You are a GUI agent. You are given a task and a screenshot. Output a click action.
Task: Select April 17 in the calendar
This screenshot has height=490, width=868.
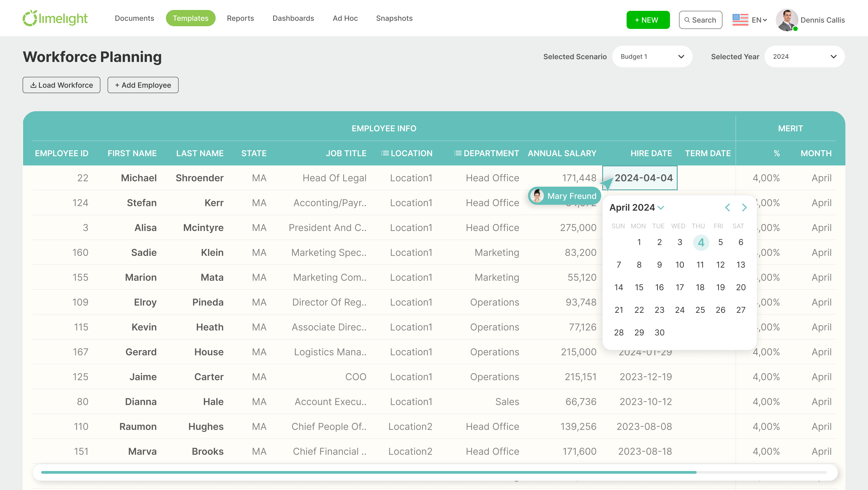680,287
